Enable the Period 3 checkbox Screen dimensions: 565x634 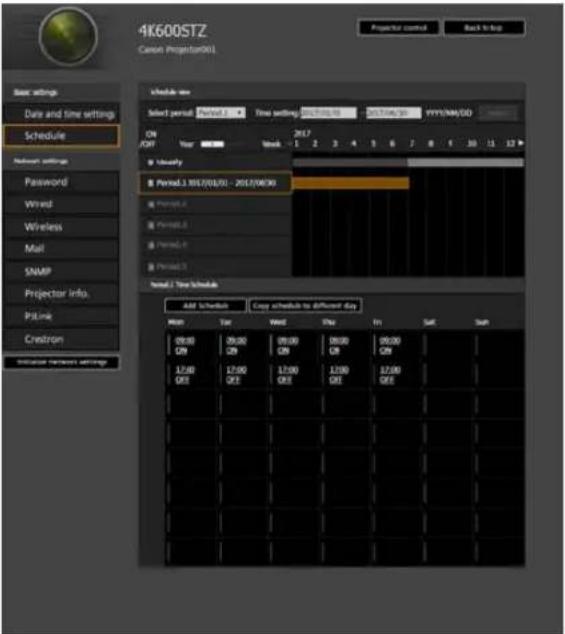pyautogui.click(x=151, y=225)
